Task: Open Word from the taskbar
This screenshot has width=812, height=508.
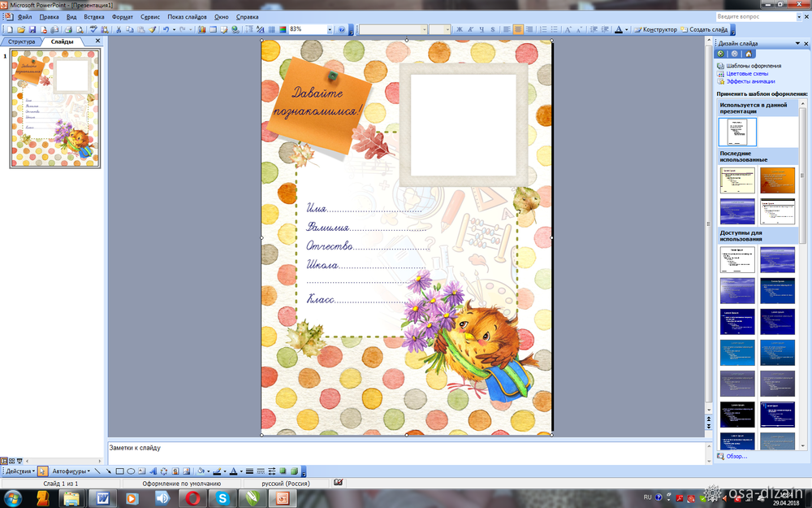Action: tap(102, 499)
